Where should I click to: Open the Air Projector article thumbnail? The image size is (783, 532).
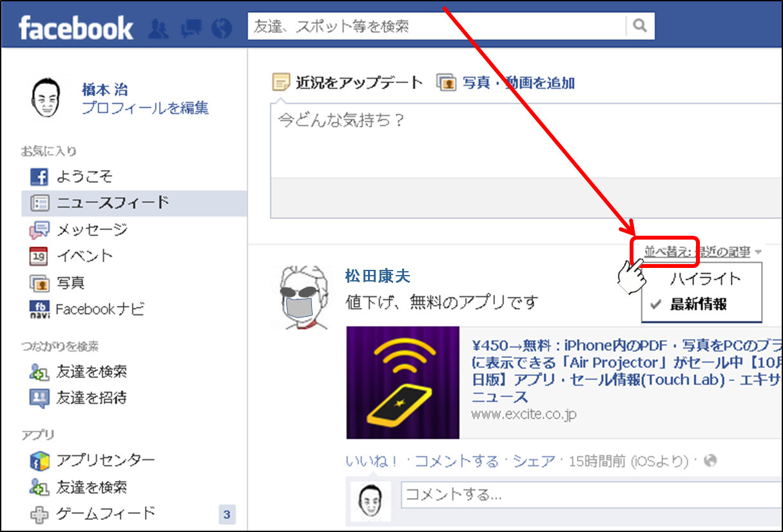(x=403, y=383)
